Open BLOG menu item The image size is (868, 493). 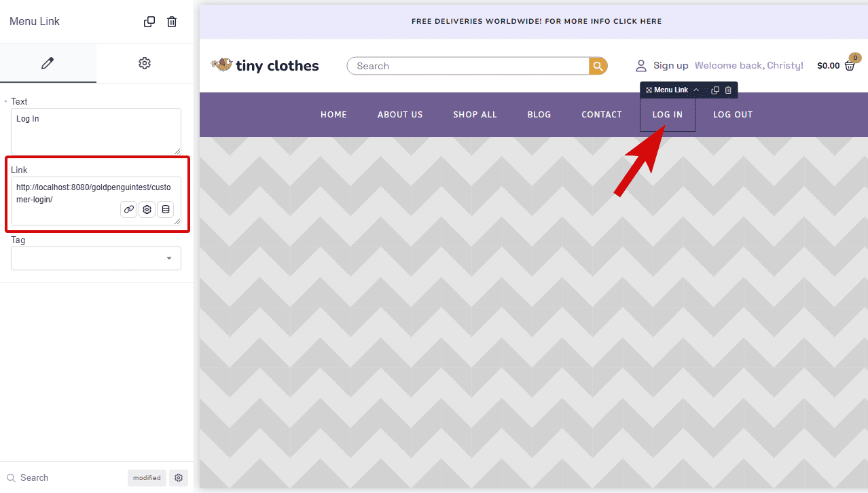click(x=539, y=115)
